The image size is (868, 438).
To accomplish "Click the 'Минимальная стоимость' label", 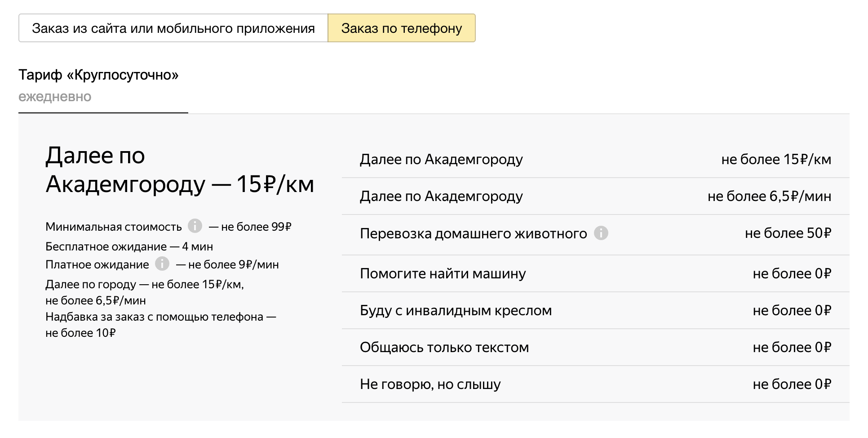I will pyautogui.click(x=114, y=227).
